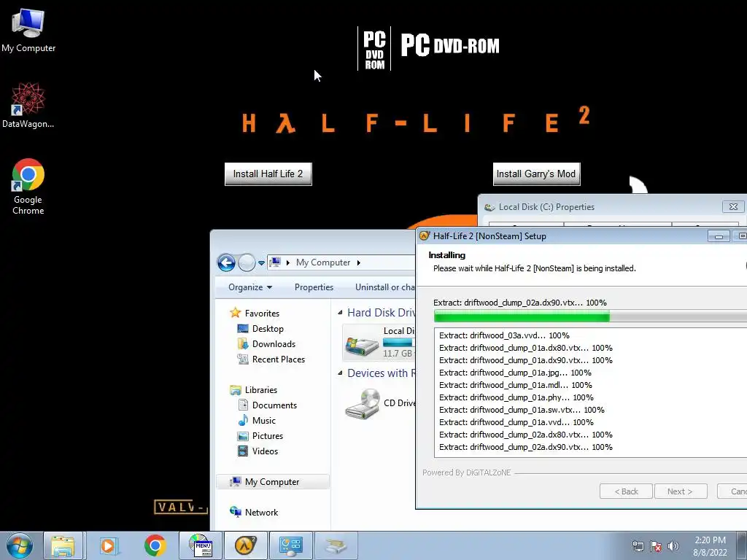
Task: Expand the breadcrumb arrow after My Computer
Action: pyautogui.click(x=359, y=262)
